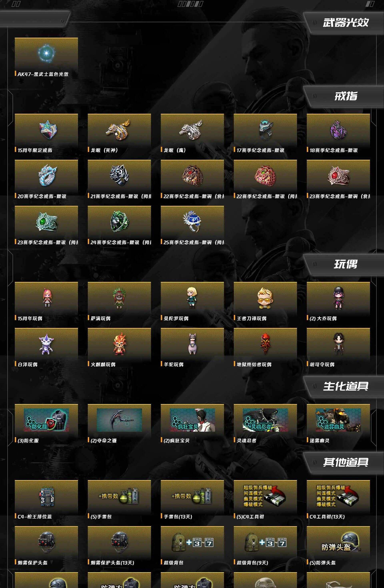Image resolution: width=384 pixels, height=588 pixels.
Task: Open the 武器光效 category header
Action: [x=346, y=22]
